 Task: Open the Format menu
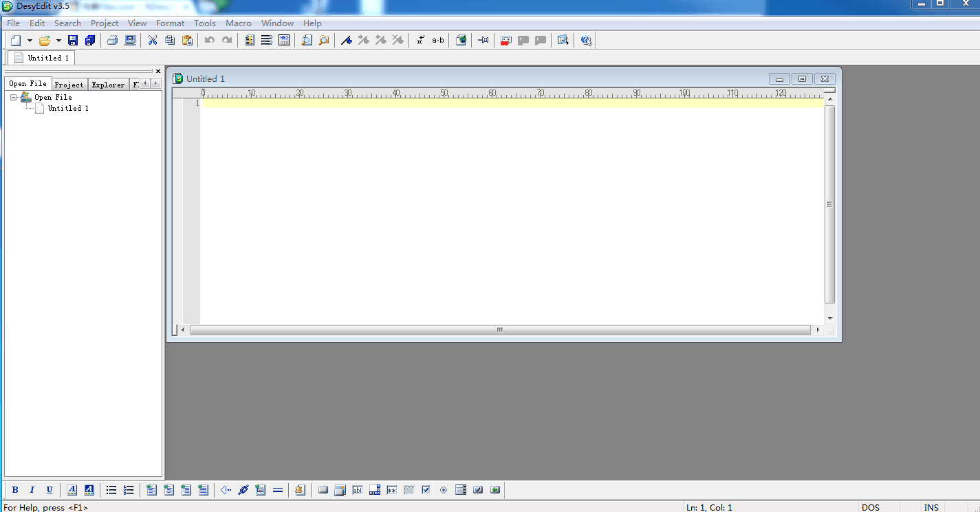[170, 23]
